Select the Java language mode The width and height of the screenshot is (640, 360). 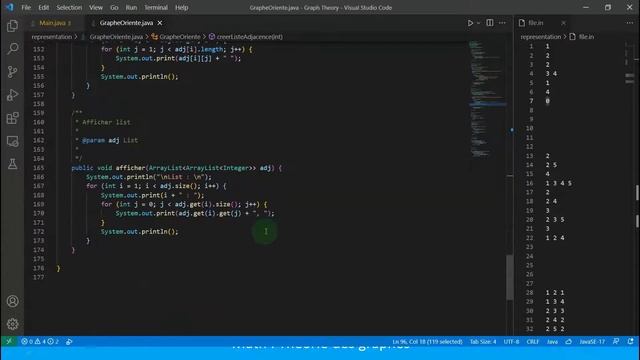coord(552,341)
